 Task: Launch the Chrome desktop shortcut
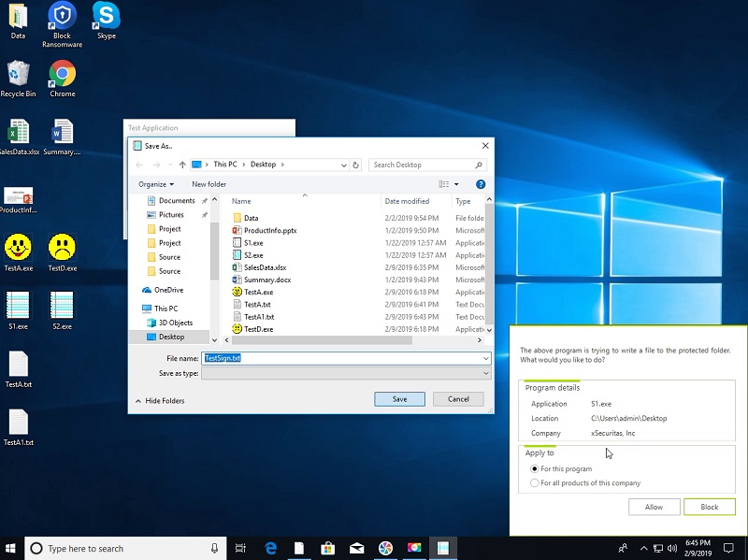point(62,79)
